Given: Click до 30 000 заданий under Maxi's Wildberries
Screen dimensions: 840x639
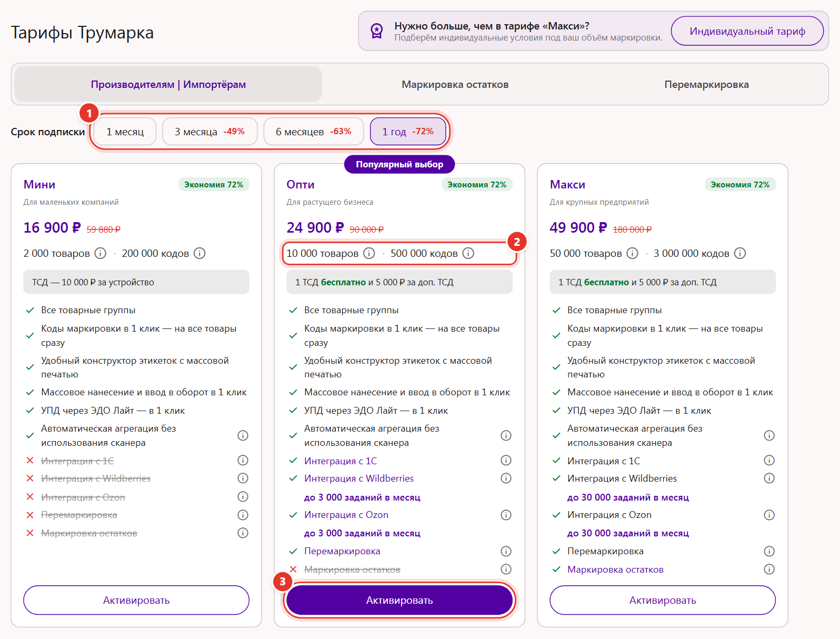Looking at the screenshot, I should [628, 497].
